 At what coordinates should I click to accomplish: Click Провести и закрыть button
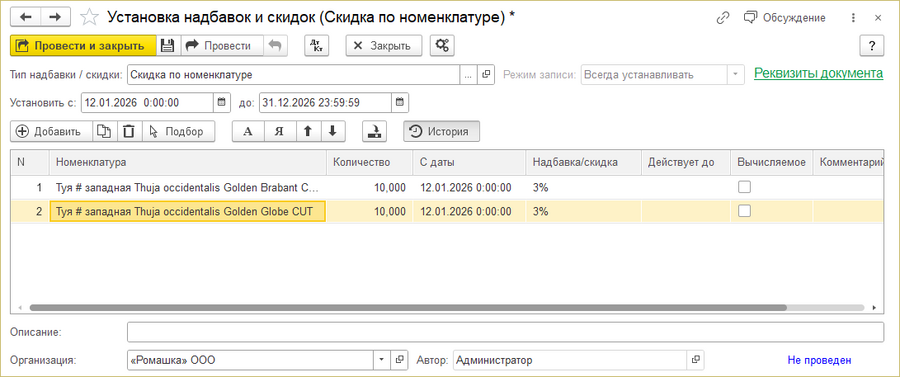tap(83, 46)
